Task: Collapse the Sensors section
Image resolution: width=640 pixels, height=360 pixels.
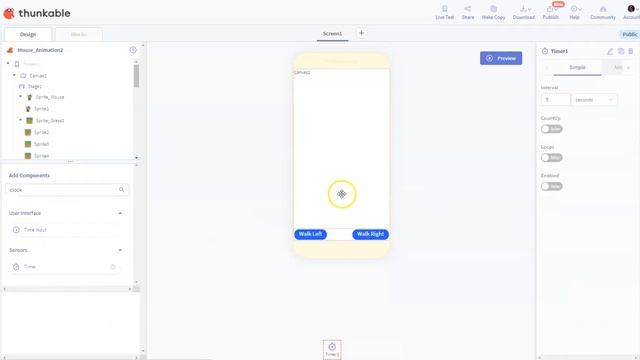Action: pos(120,250)
